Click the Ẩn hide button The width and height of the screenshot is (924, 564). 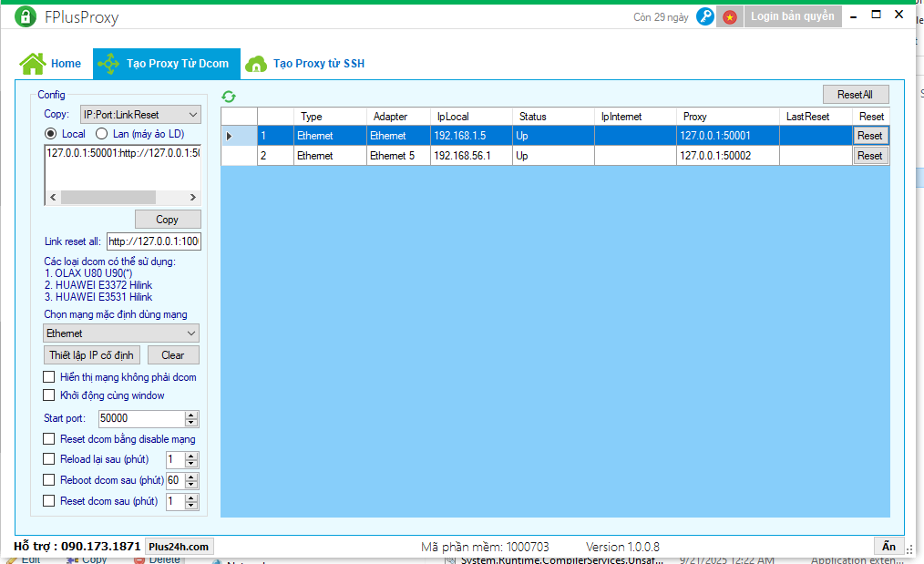(888, 547)
